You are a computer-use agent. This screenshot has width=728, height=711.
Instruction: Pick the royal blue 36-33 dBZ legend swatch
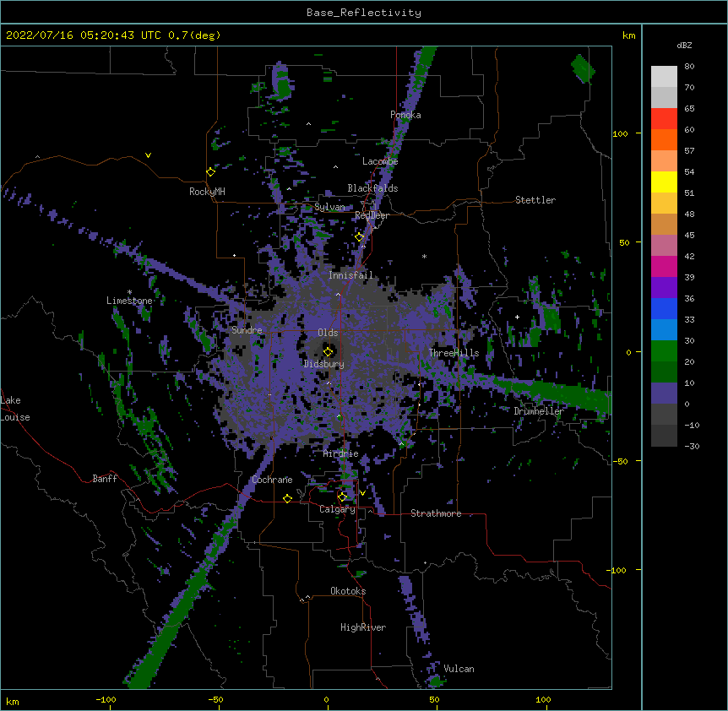pos(664,308)
